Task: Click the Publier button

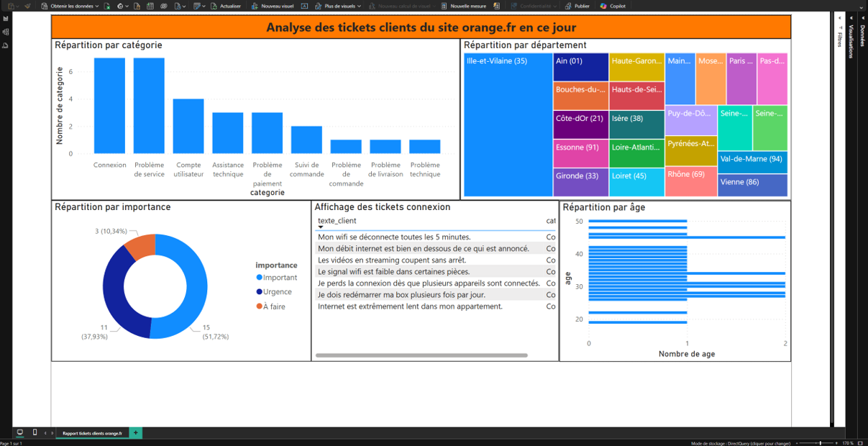Action: 577,6
